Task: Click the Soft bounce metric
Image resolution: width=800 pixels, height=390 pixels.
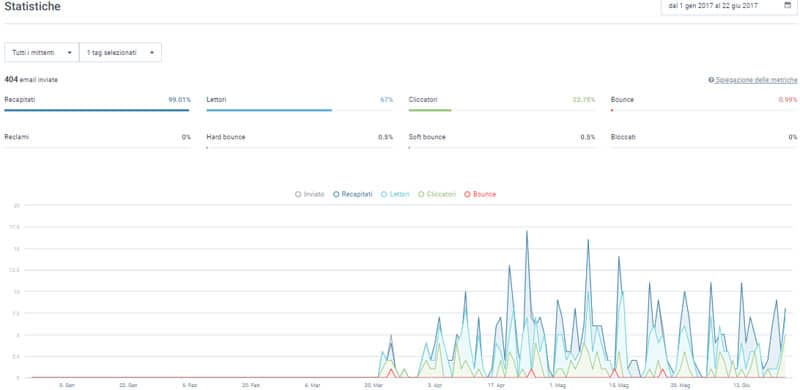Action: tap(502, 141)
